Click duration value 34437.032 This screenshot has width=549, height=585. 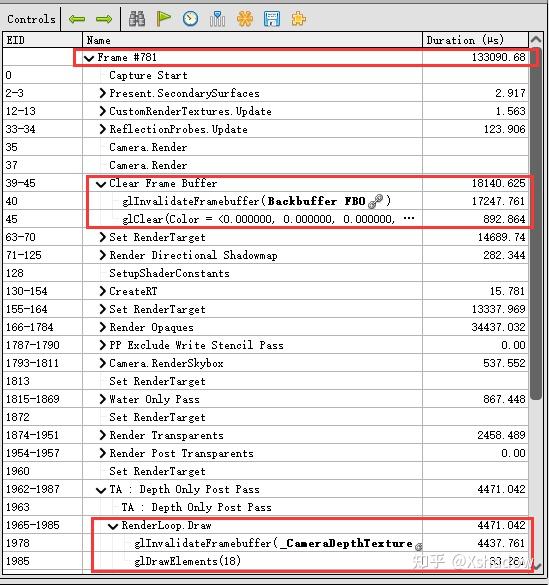tap(498, 327)
